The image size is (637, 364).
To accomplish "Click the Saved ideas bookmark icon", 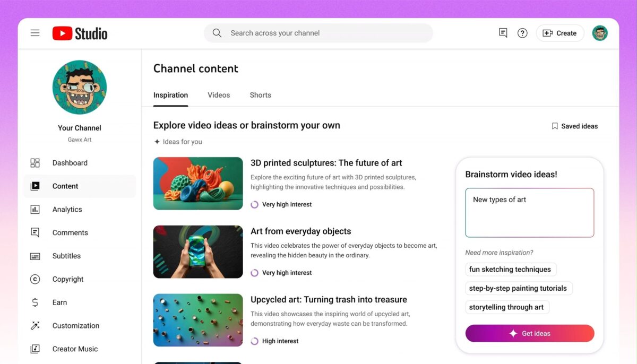I will pos(555,126).
